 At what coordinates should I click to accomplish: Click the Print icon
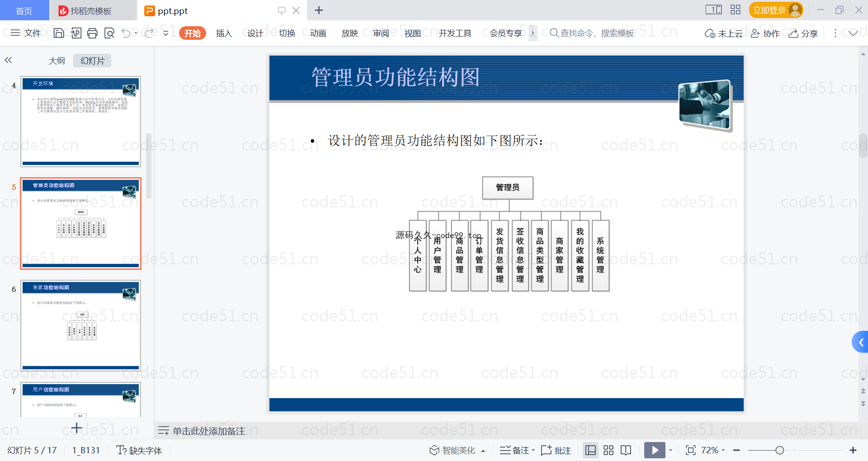click(93, 33)
